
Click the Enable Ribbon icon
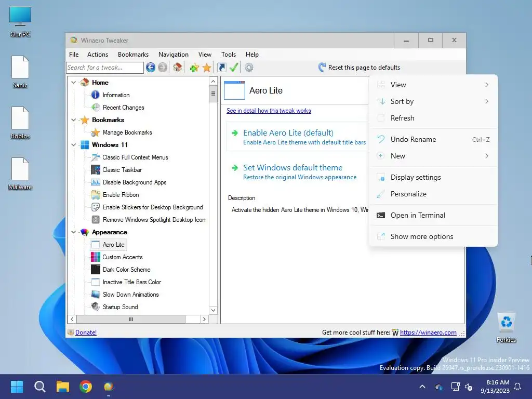(x=96, y=195)
